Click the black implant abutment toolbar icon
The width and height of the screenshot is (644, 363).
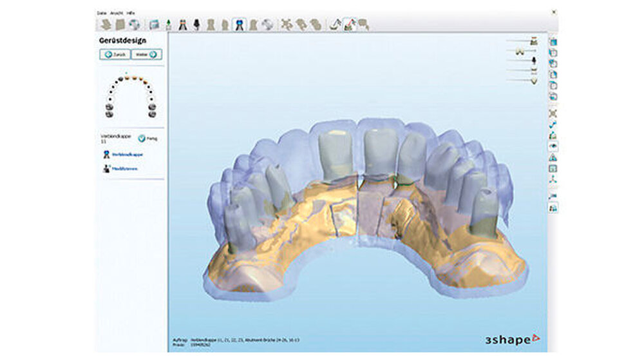[x=196, y=25]
